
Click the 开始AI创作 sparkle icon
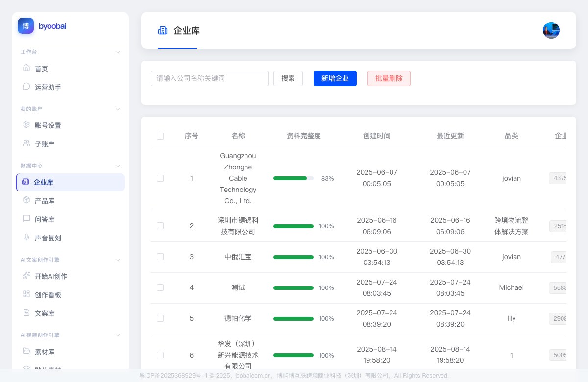pos(26,276)
